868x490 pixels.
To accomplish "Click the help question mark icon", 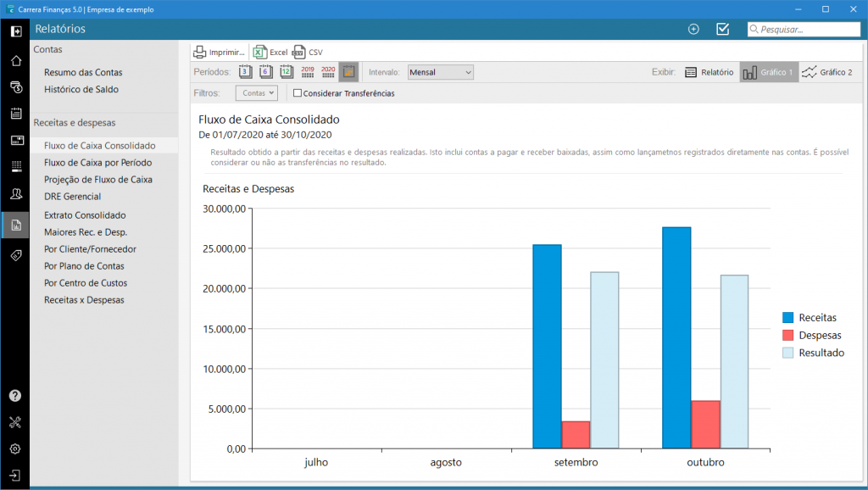I will (x=15, y=395).
